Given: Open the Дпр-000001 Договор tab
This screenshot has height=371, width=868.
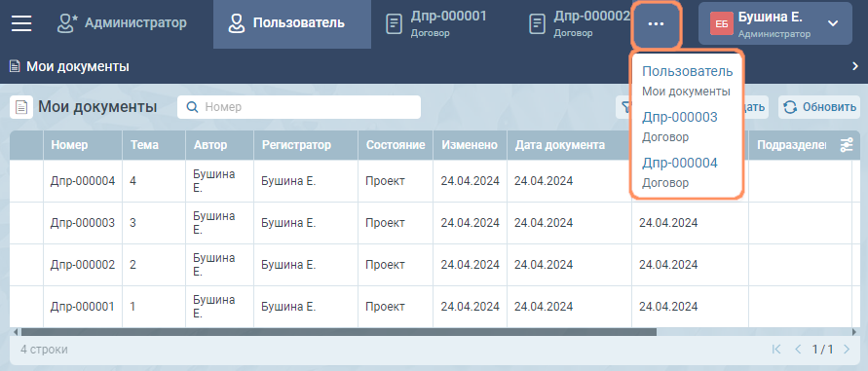Looking at the screenshot, I should [x=436, y=23].
